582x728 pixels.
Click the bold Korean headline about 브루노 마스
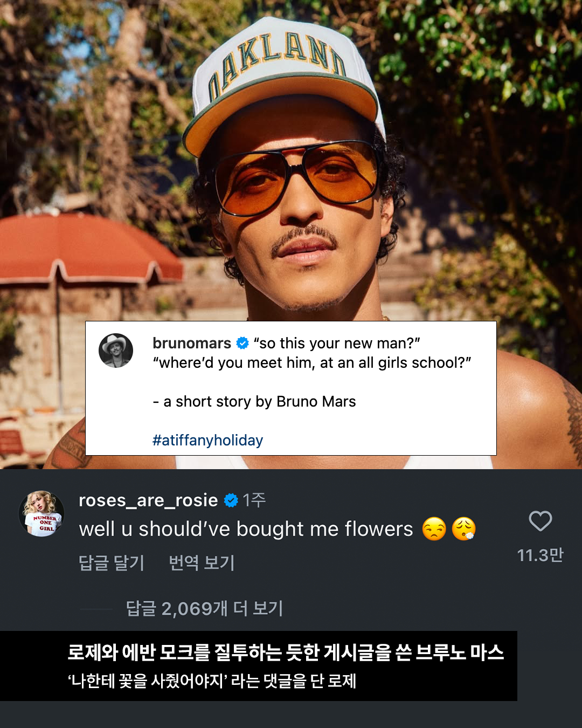click(286, 653)
